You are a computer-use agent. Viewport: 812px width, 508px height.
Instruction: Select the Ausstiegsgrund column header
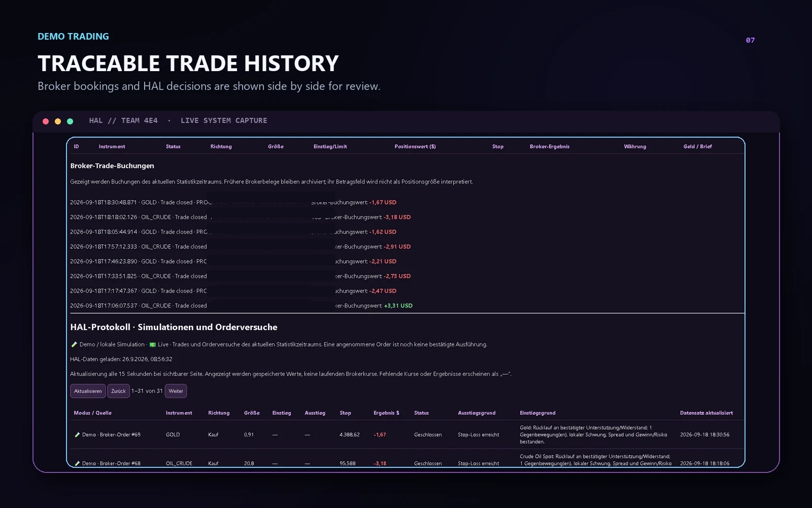[477, 413]
